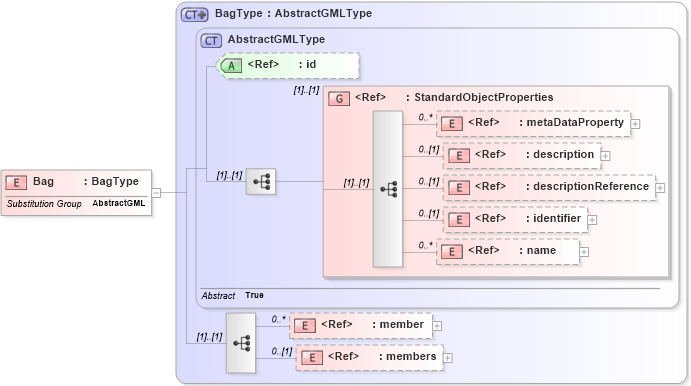Screen dimensions: 691x386
Task: Click the 'AbstractGML' substitution group value
Action: click(x=119, y=203)
